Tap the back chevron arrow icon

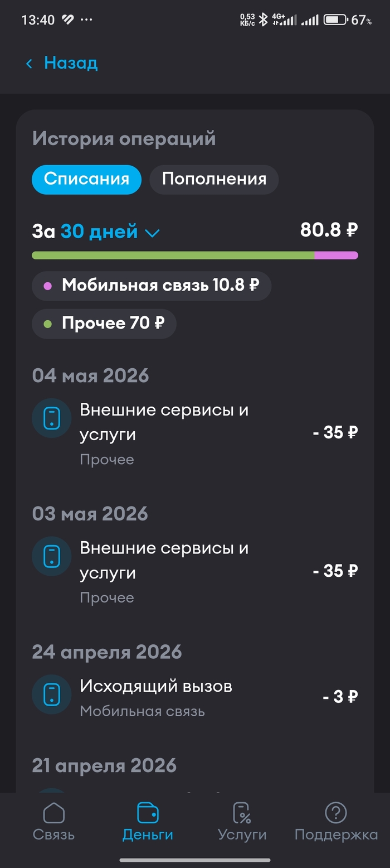[x=29, y=64]
